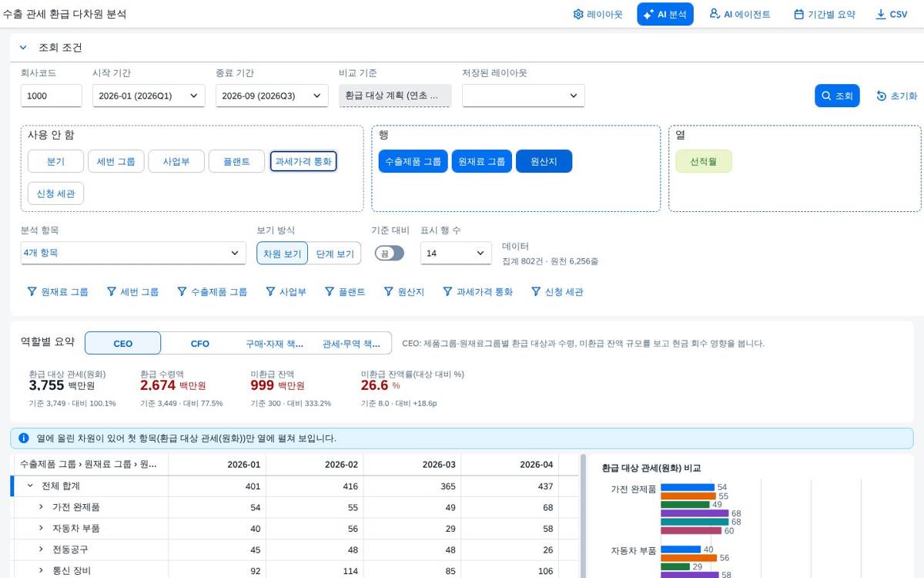
Task: Open 기간별 요약 period summary
Action: [x=824, y=14]
